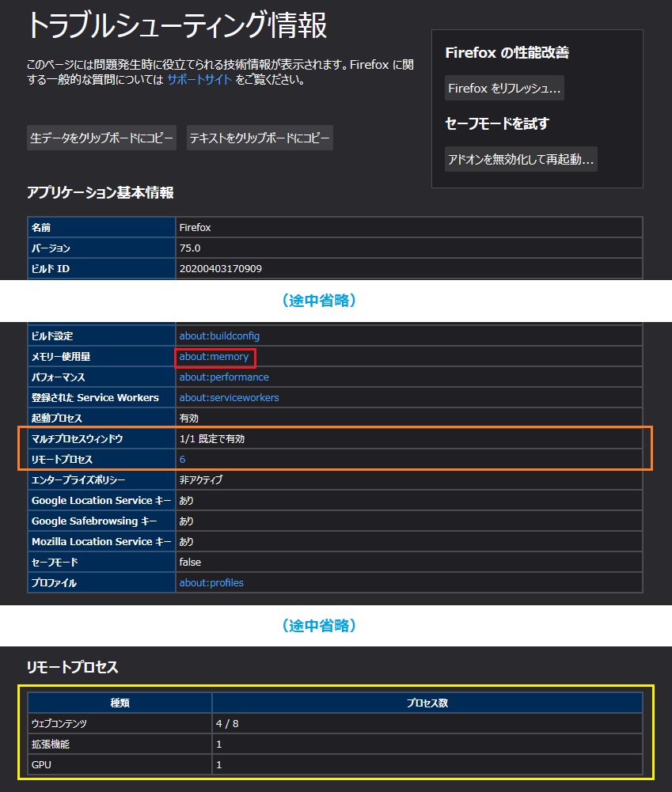The height and width of the screenshot is (792, 672).
Task: Click Firefox をリフレッシュ button
Action: click(x=504, y=88)
